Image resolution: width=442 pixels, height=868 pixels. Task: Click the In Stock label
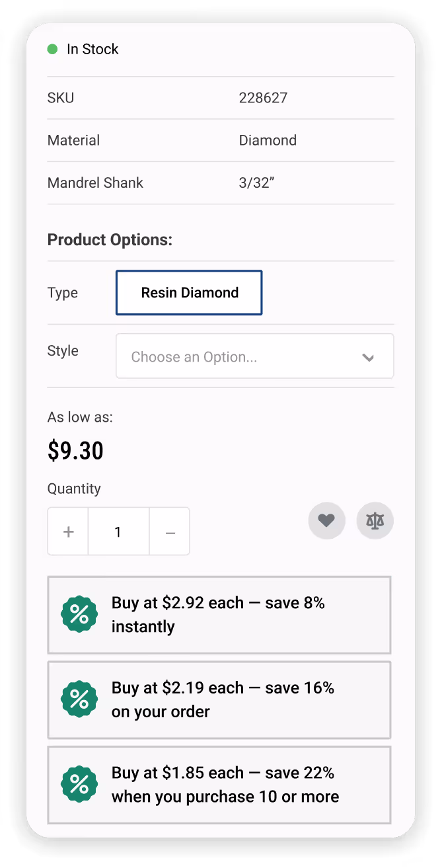tap(92, 49)
